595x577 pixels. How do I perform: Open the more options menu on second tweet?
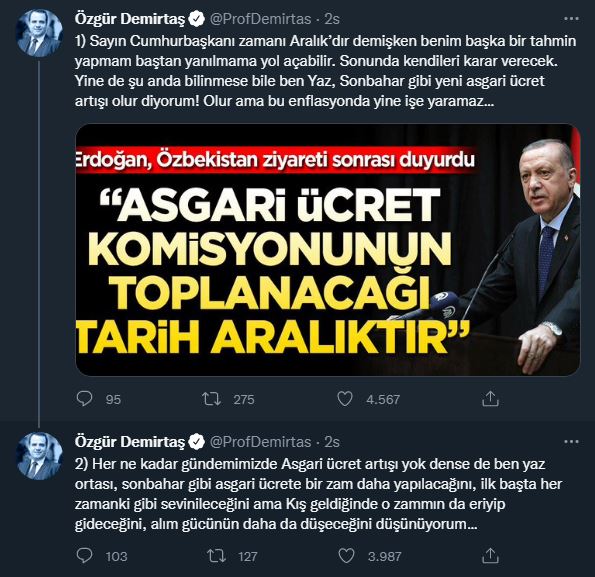[x=571, y=442]
